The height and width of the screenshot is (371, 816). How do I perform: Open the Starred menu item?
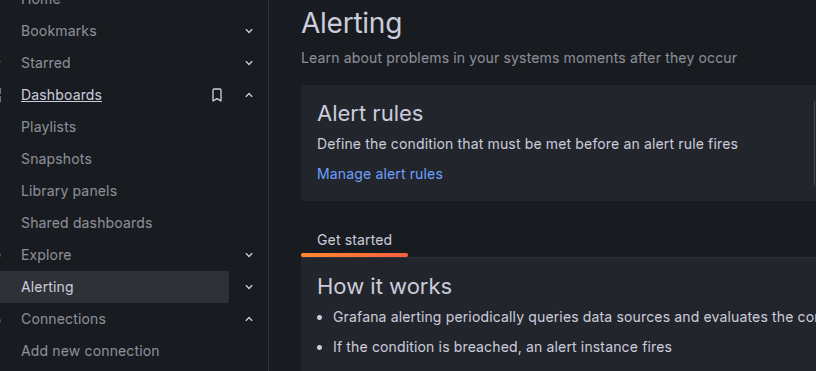(x=46, y=63)
